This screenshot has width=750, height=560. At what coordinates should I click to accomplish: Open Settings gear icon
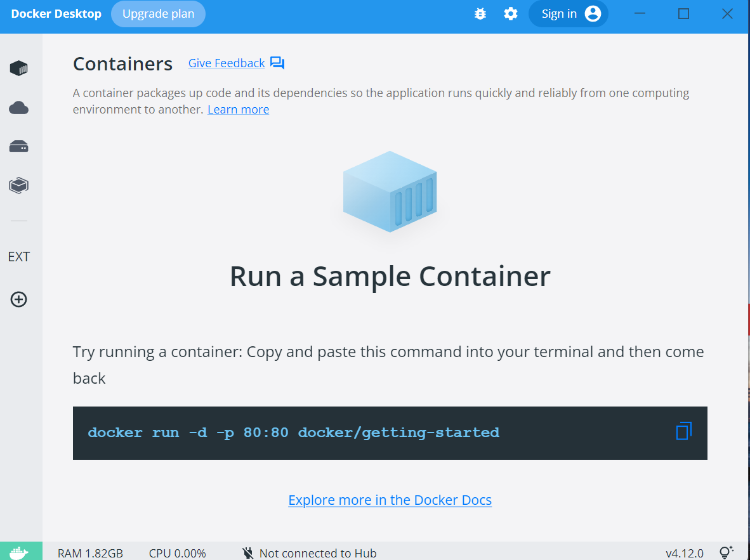pyautogui.click(x=511, y=14)
